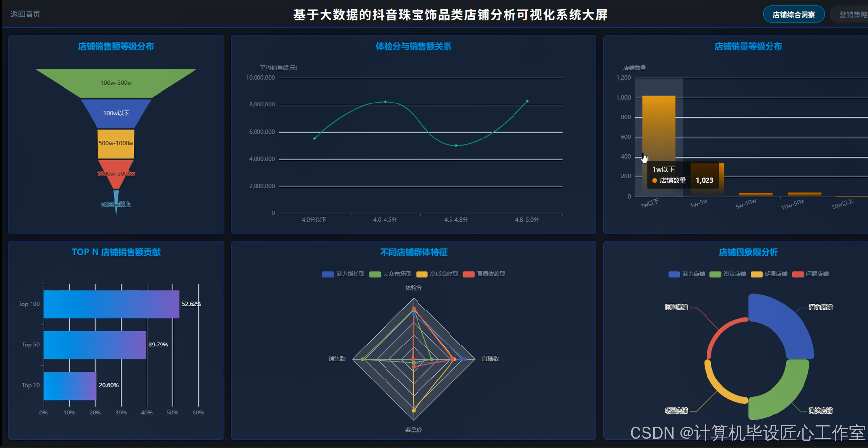This screenshot has width=868, height=448.
Task: Click the 销售额 radar axis label
Action: pos(337,359)
